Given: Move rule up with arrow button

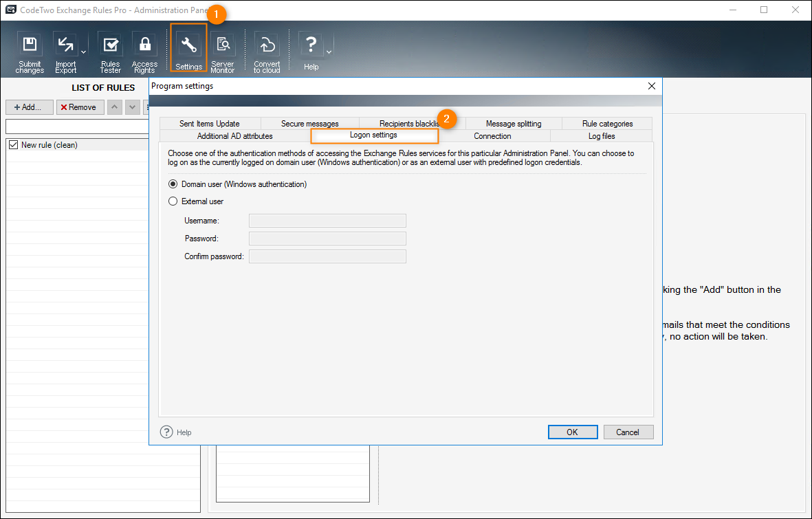Looking at the screenshot, I should coord(114,107).
